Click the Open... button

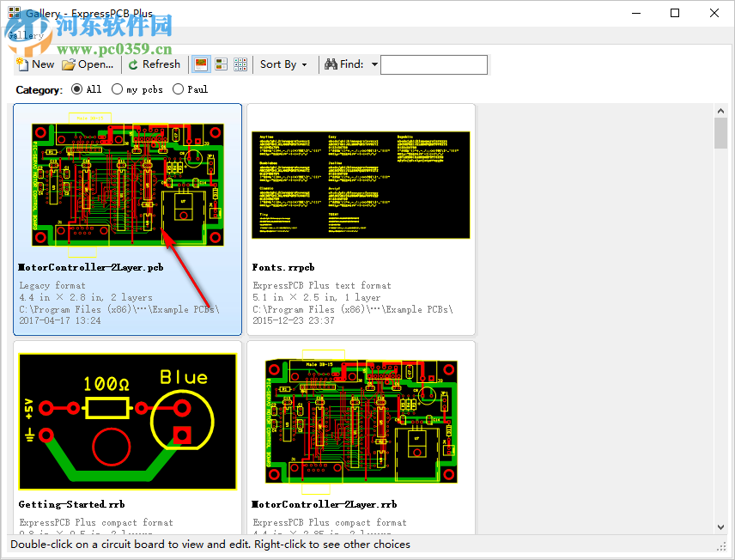click(x=88, y=64)
